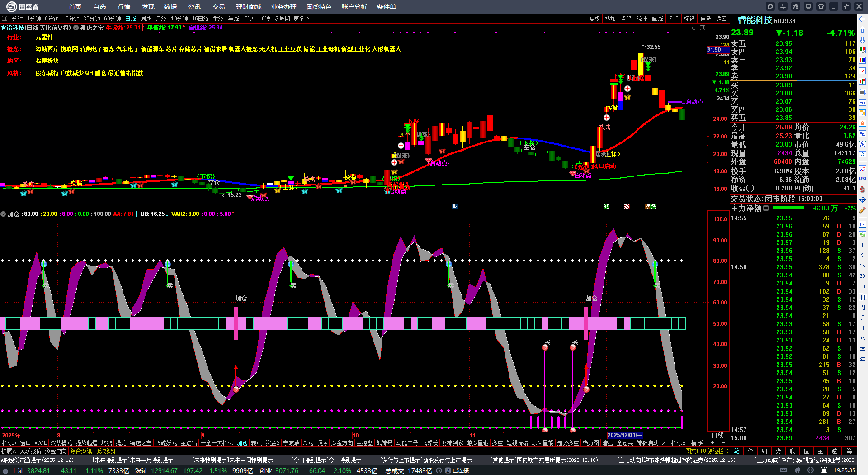
Task: Open the 行情 menu
Action: [x=124, y=7]
